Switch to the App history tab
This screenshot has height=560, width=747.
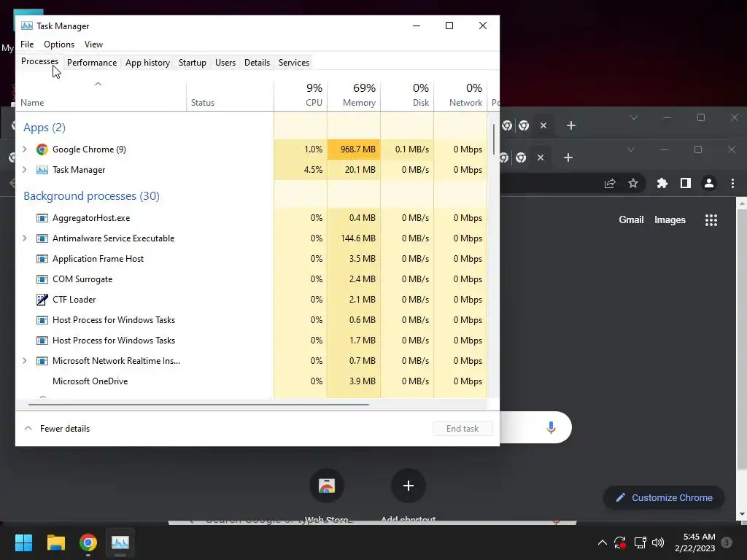[x=147, y=63]
